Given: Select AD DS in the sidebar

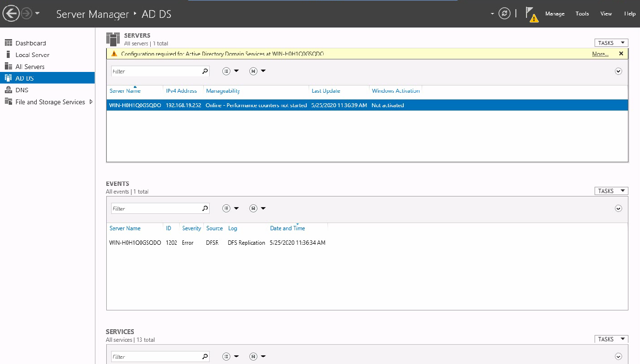Looking at the screenshot, I should tap(47, 78).
